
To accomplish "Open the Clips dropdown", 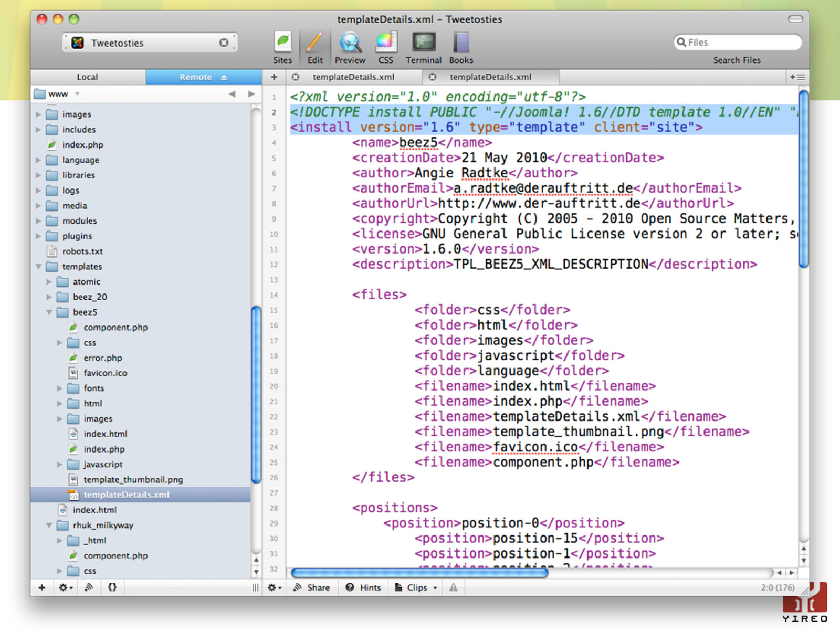I will pyautogui.click(x=416, y=587).
